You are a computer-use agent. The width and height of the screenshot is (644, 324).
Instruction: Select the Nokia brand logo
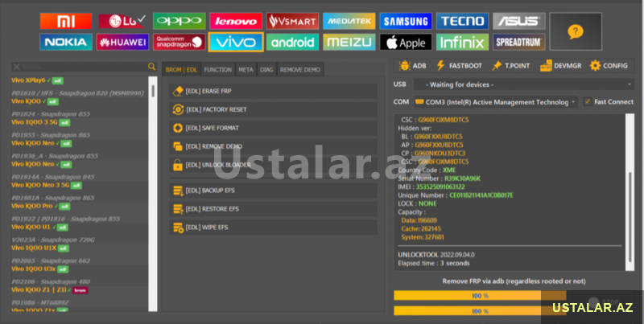click(66, 42)
